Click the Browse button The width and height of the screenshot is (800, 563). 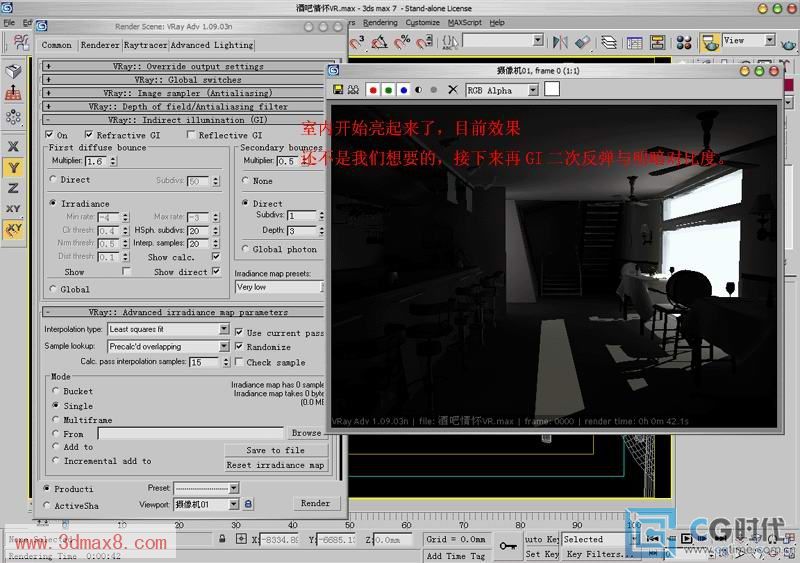pos(306,433)
